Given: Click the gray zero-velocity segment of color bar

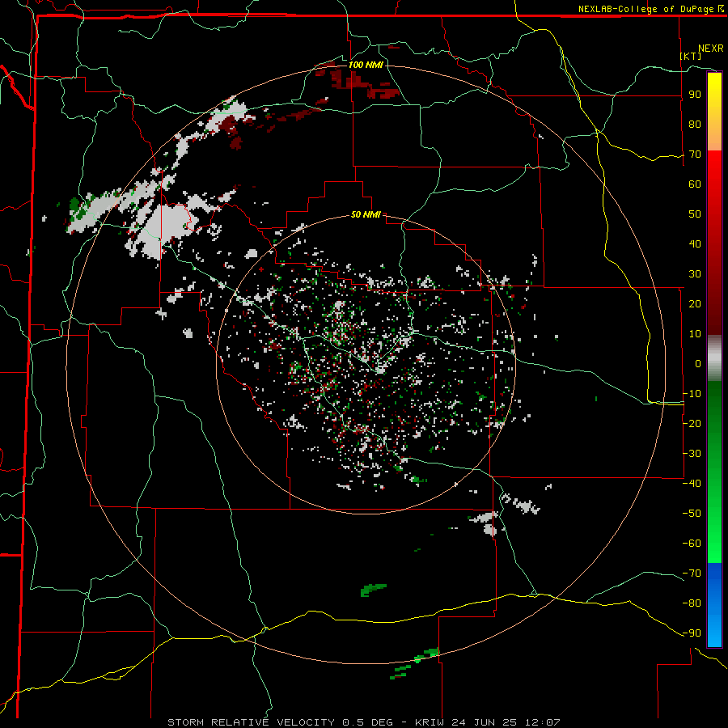Looking at the screenshot, I should [714, 358].
